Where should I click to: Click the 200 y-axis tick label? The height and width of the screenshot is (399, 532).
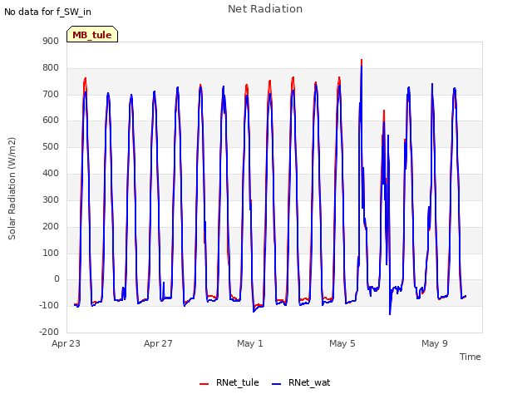[x=51, y=226]
